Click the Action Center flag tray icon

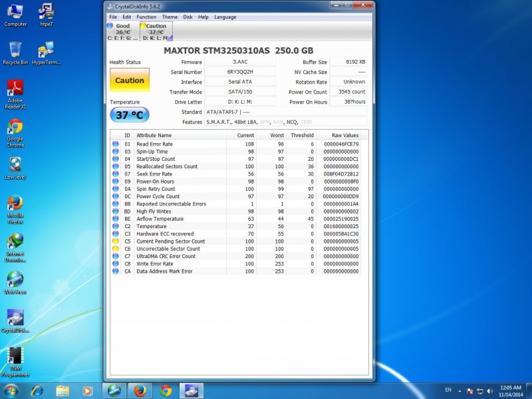pyautogui.click(x=470, y=391)
